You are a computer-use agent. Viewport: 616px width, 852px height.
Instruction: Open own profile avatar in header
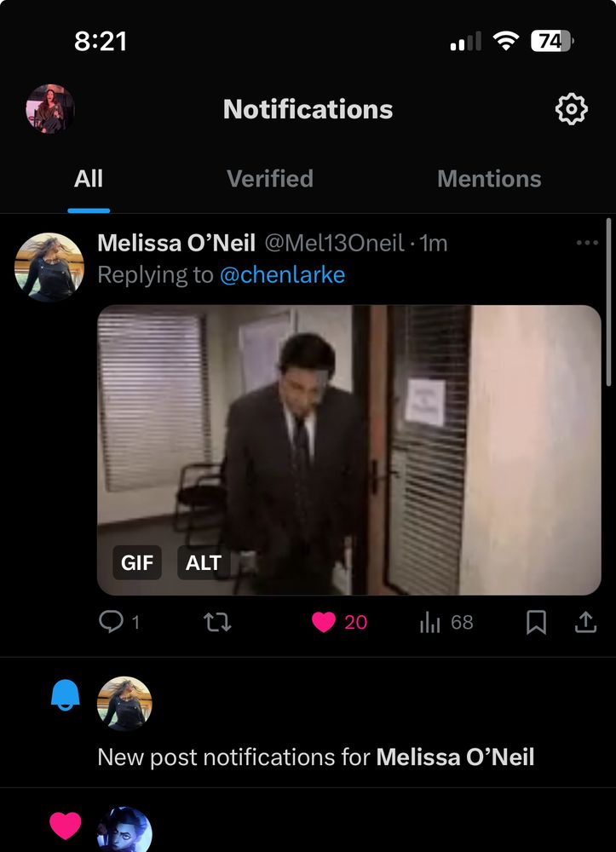(50, 109)
